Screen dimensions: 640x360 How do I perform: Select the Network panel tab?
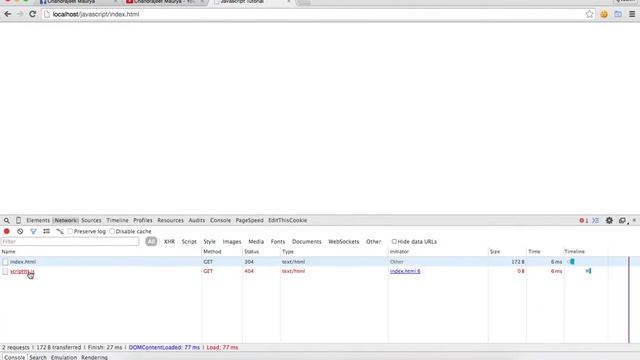[65, 220]
